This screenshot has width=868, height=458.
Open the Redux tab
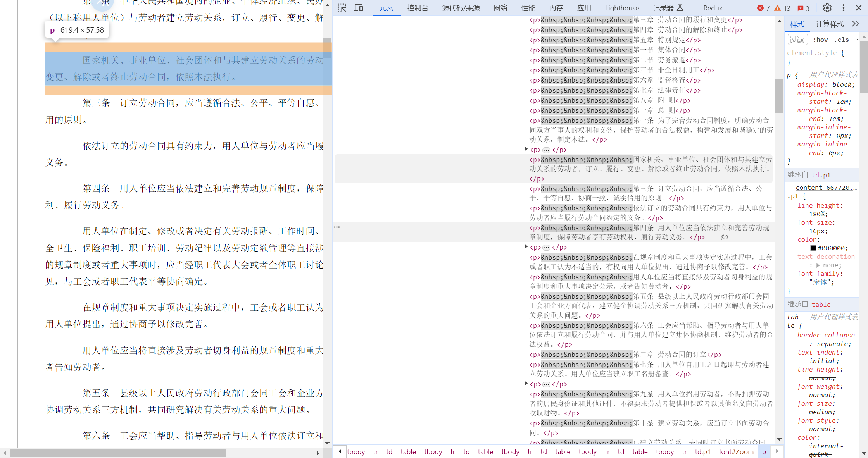coord(713,8)
